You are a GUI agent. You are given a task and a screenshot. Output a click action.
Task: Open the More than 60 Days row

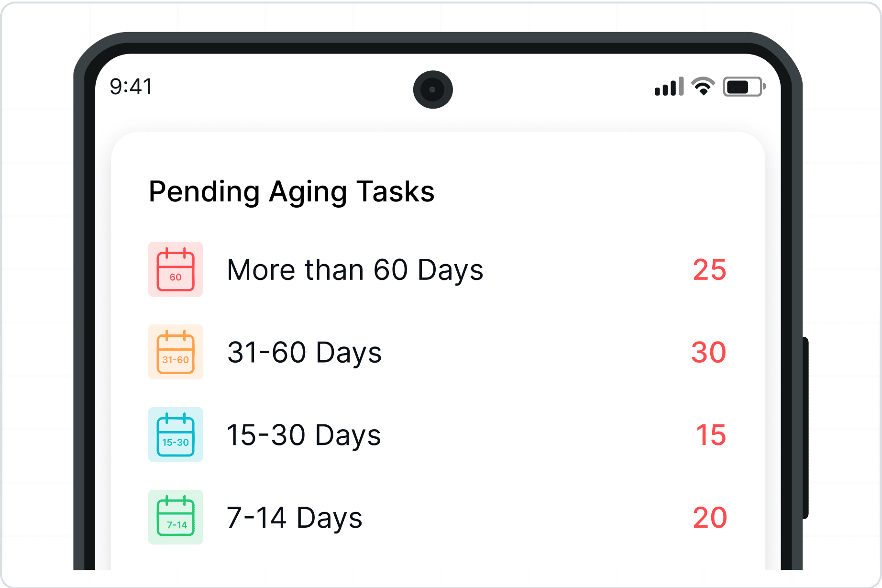pos(438,269)
